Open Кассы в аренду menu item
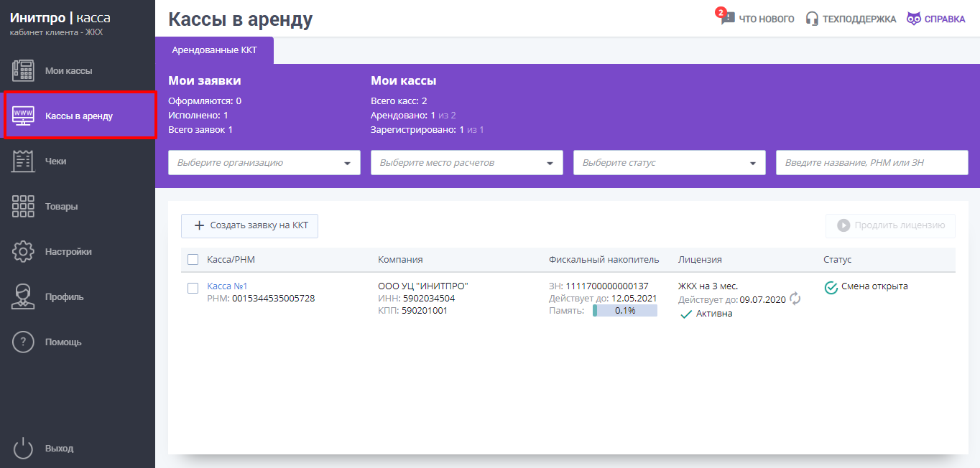The image size is (980, 468). pyautogui.click(x=79, y=116)
